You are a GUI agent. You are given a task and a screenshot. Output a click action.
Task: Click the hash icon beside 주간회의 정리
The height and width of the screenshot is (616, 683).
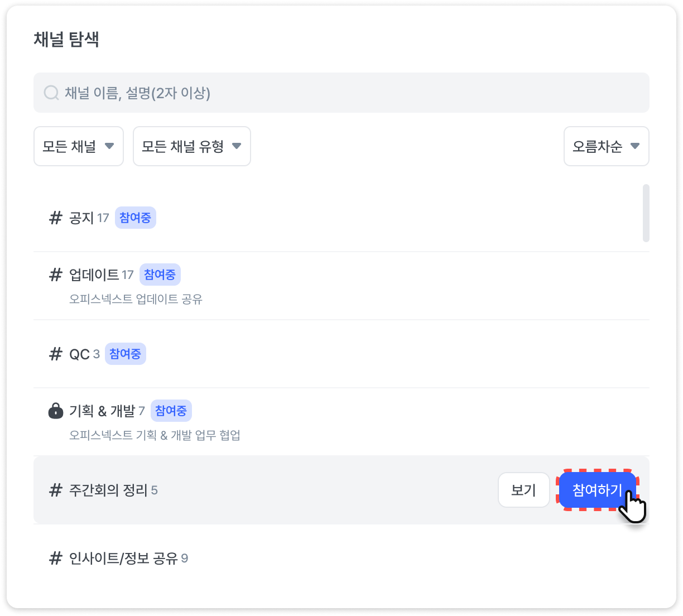(55, 490)
